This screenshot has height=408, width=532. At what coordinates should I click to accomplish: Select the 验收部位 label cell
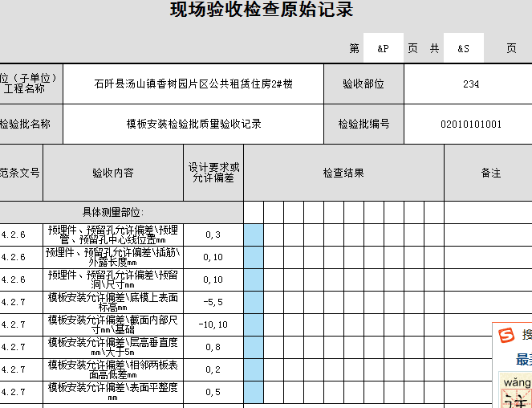(363, 84)
